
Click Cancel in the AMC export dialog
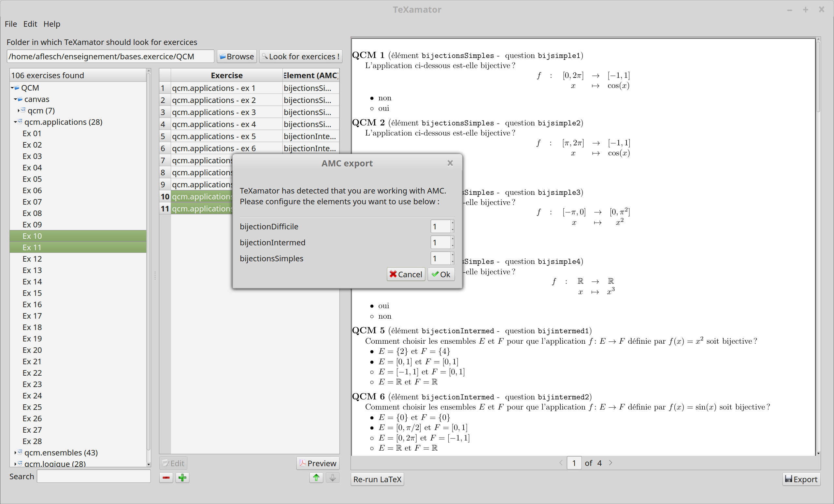pos(406,274)
